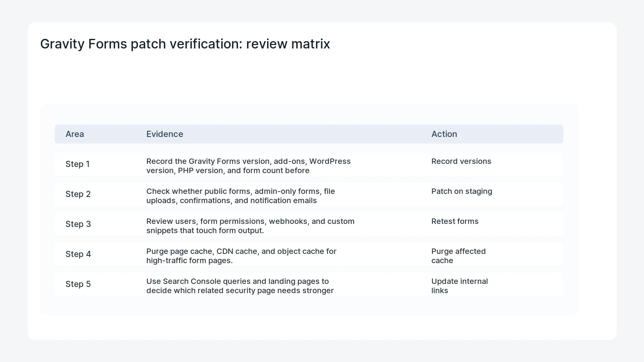
Task: Select the "Step 2" cell
Action: click(x=78, y=194)
